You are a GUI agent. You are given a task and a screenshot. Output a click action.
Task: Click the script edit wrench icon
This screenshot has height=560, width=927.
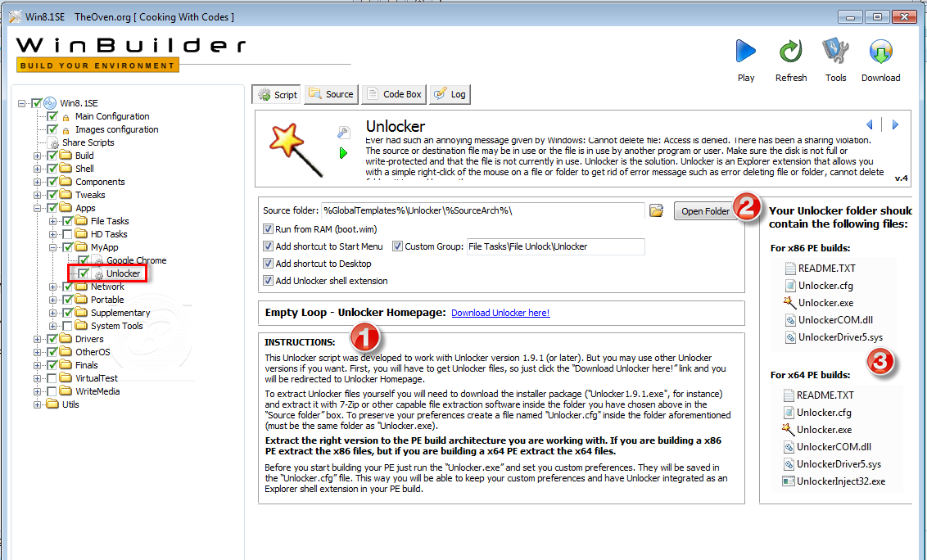click(343, 133)
